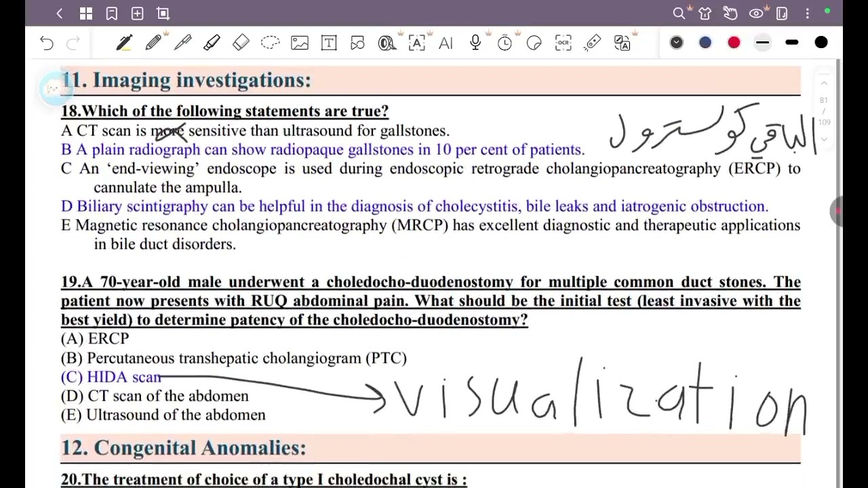Open the dark gray color dropdown swatch
The image size is (868, 488).
click(x=676, y=43)
